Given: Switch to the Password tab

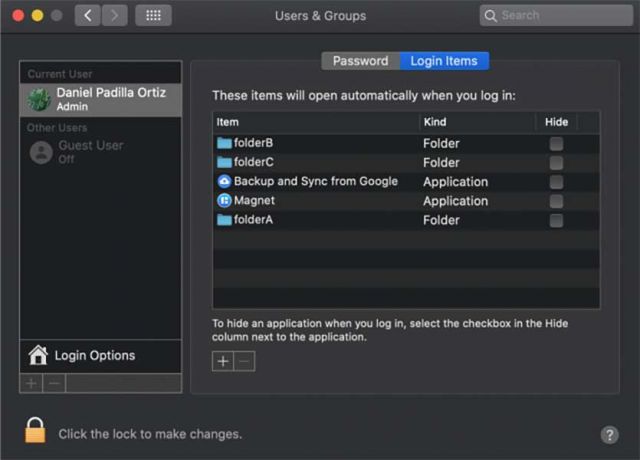Looking at the screenshot, I should click(360, 61).
